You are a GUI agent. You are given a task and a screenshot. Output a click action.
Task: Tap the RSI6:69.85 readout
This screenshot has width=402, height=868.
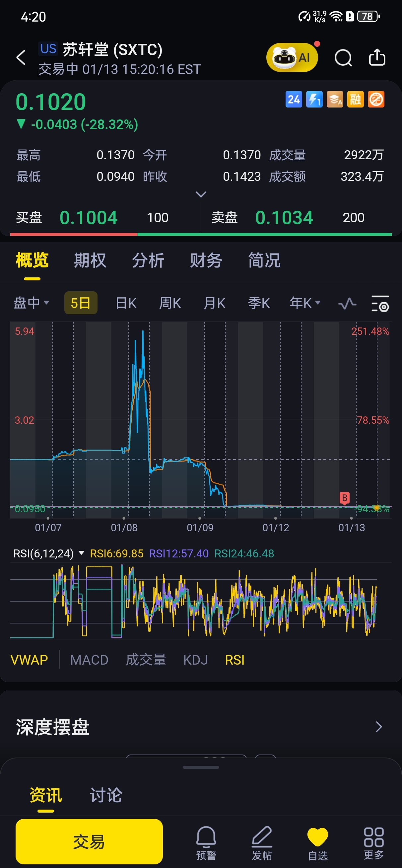pyautogui.click(x=117, y=553)
